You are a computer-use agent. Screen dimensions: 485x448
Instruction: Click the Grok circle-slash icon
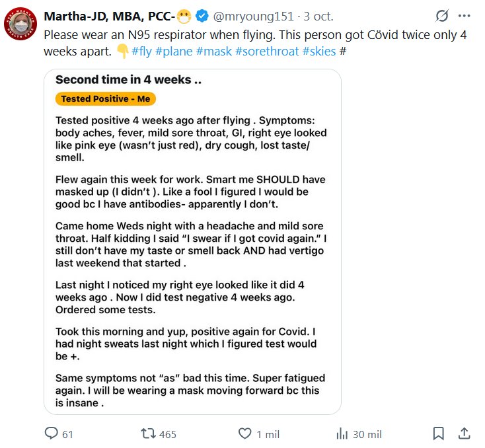click(441, 15)
